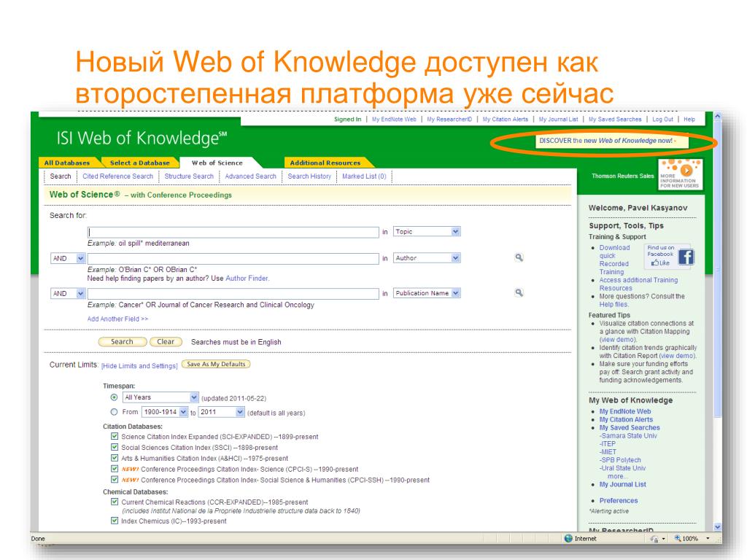Open More Information for New Users badge
Viewport: 747px width, 560px height.
click(x=680, y=174)
